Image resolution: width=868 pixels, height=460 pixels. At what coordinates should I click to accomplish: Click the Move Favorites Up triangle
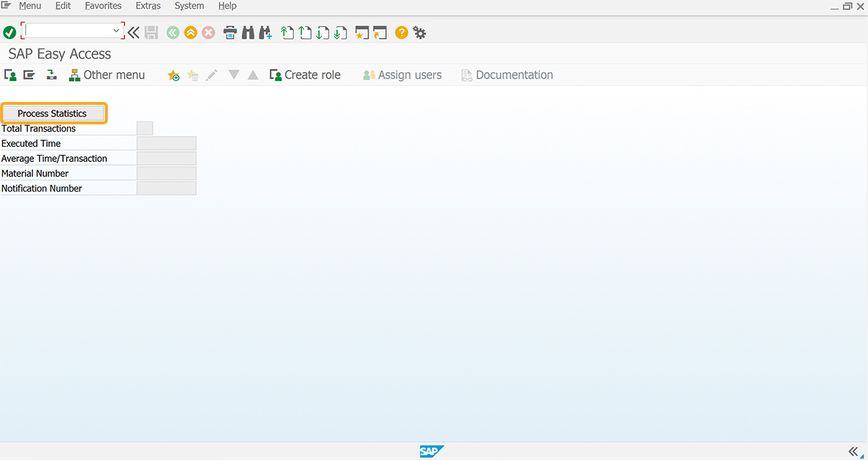(252, 74)
